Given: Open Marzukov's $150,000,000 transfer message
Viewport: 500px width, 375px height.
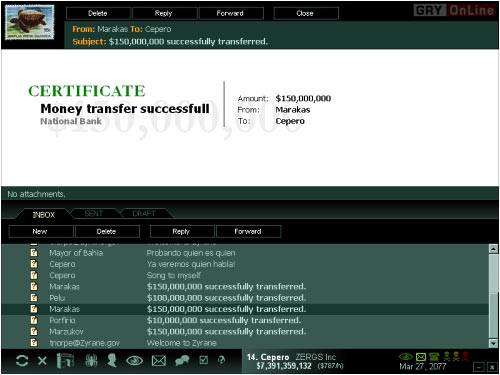Looking at the screenshot, I should point(226,332).
